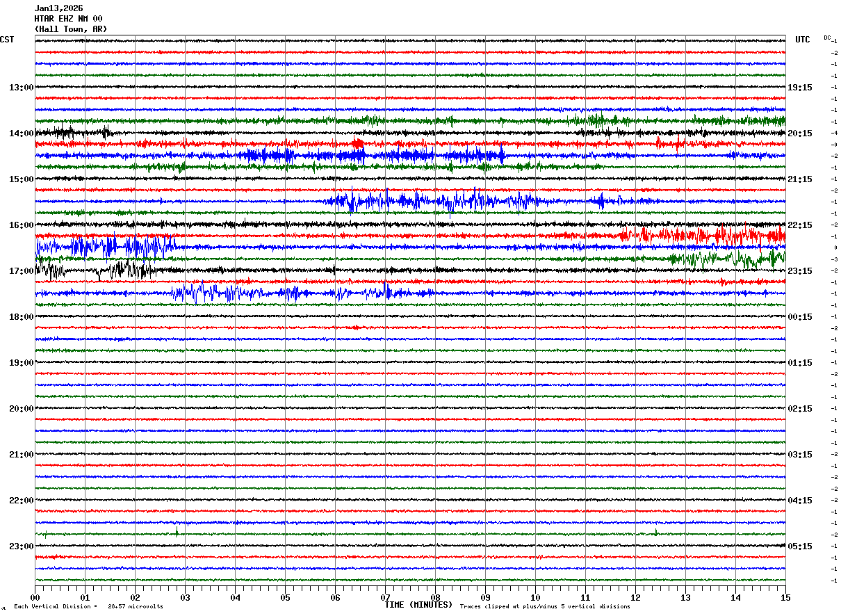Select the 05:15 UTC time label
This screenshot has width=841, height=616.
click(800, 546)
